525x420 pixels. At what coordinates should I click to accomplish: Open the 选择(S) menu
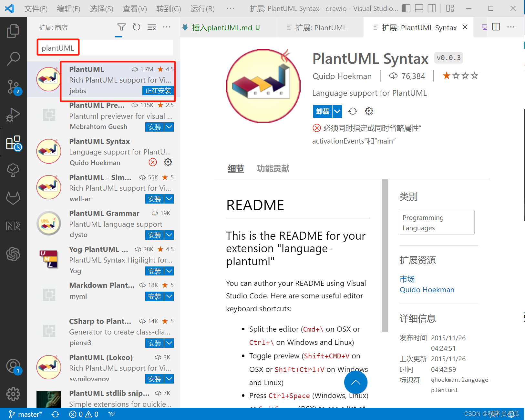[101, 9]
